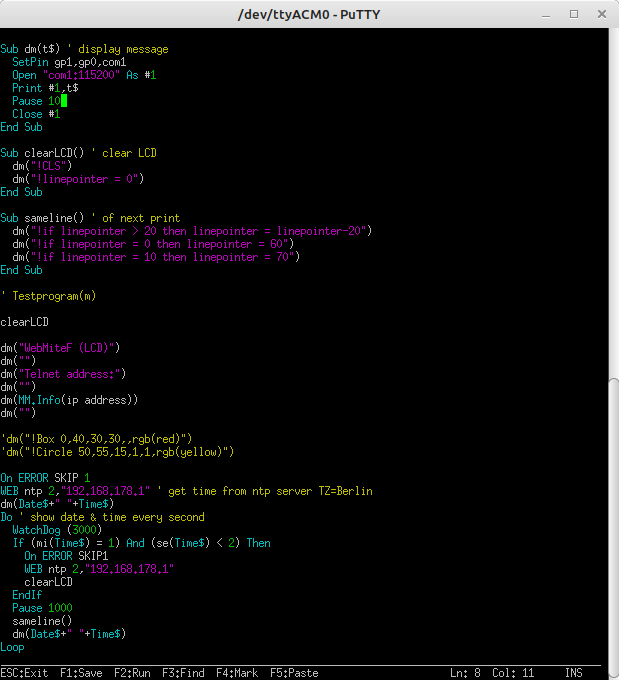This screenshot has height=680, width=619.
Task: Place cursor on 'Sub dm(t$)' line
Action: tap(85, 49)
